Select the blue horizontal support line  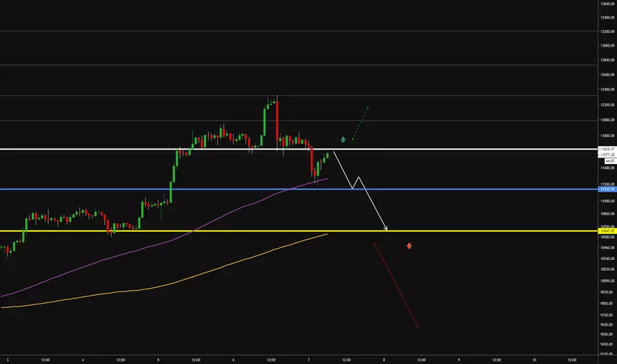coord(299,189)
